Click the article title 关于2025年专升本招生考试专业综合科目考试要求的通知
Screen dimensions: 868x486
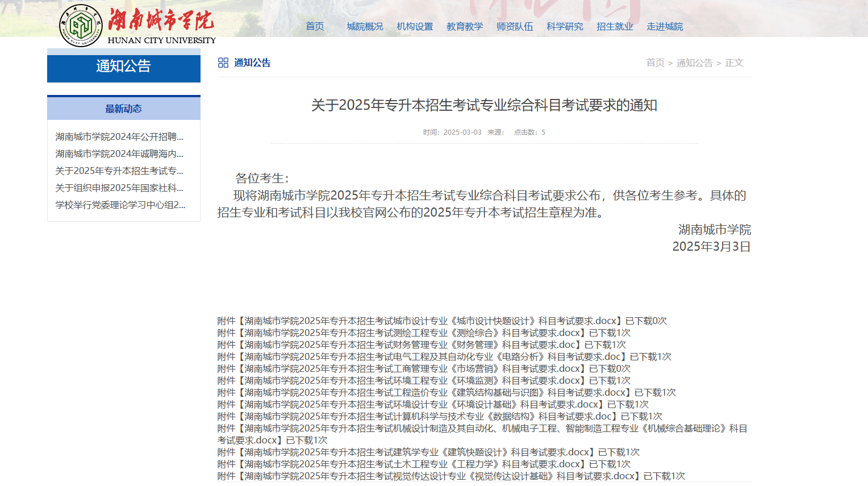(484, 105)
